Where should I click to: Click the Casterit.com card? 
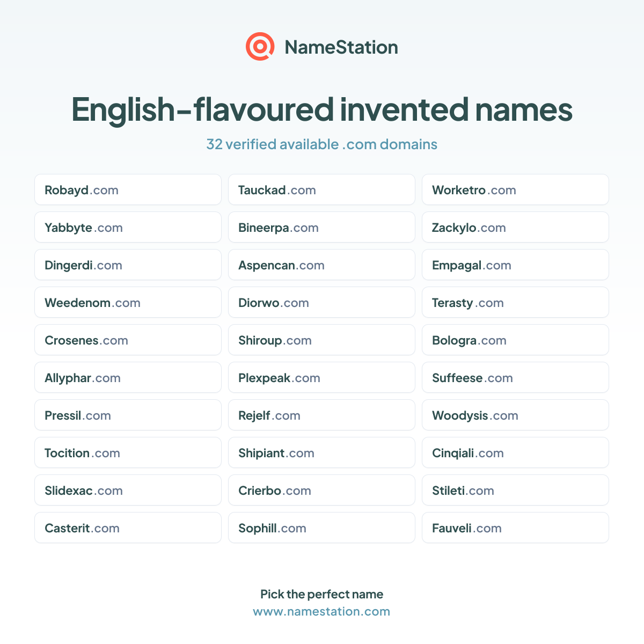pos(128,528)
